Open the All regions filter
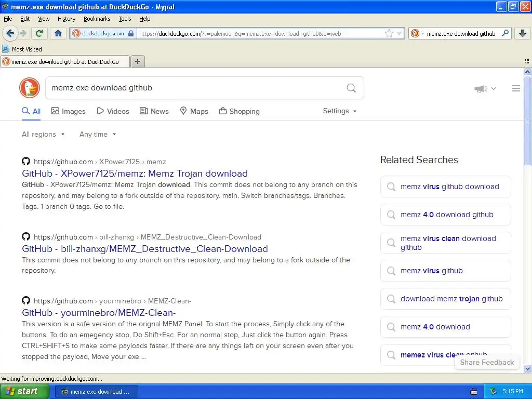532x399 pixels. pos(43,135)
